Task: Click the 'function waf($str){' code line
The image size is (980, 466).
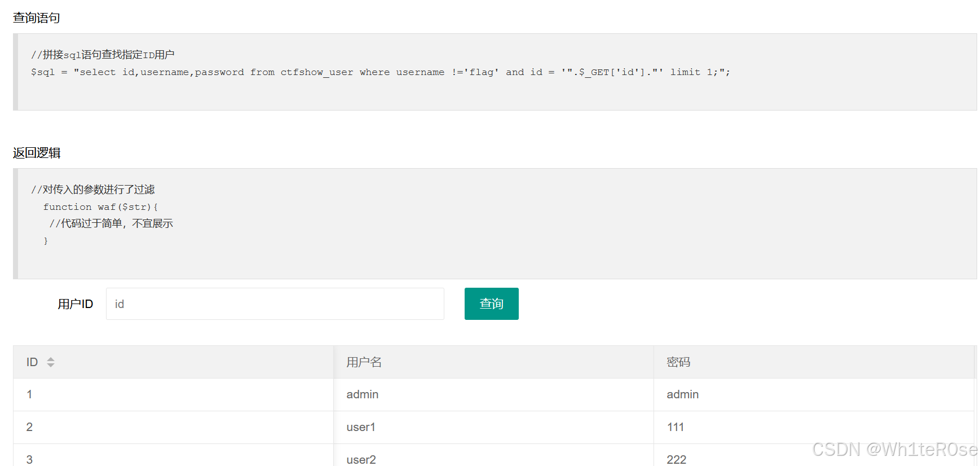Action: click(x=101, y=207)
